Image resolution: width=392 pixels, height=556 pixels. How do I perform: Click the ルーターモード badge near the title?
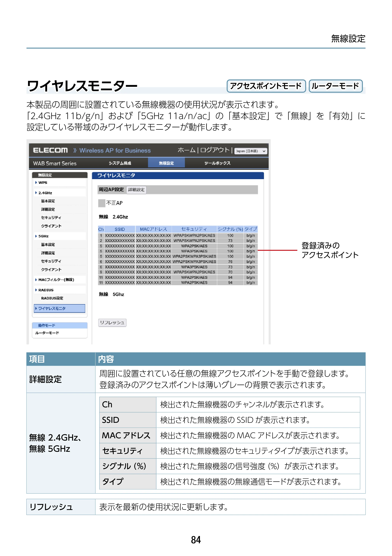[335, 86]
